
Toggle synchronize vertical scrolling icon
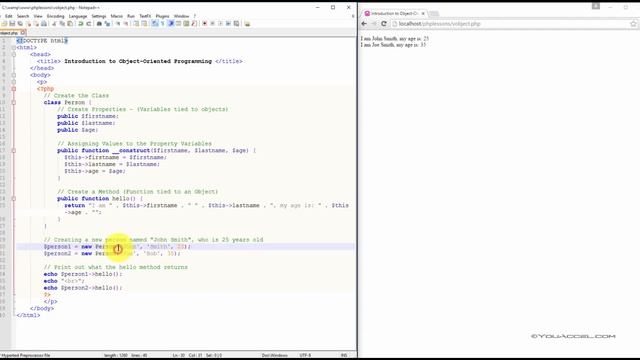pyautogui.click(x=136, y=24)
